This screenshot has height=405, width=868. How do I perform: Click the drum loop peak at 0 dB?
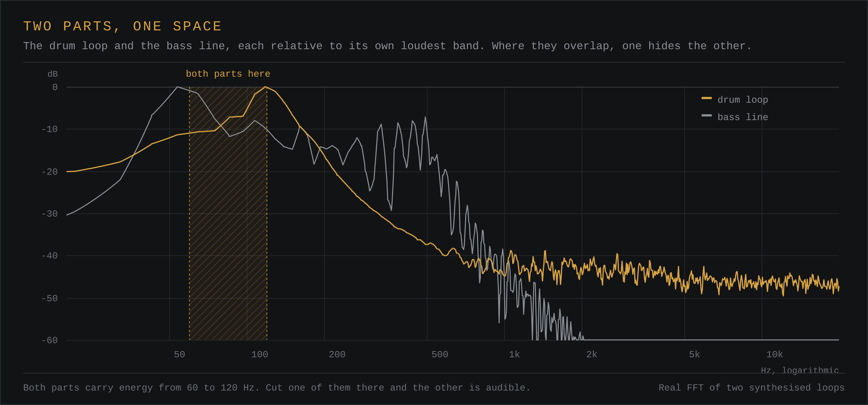tap(265, 87)
